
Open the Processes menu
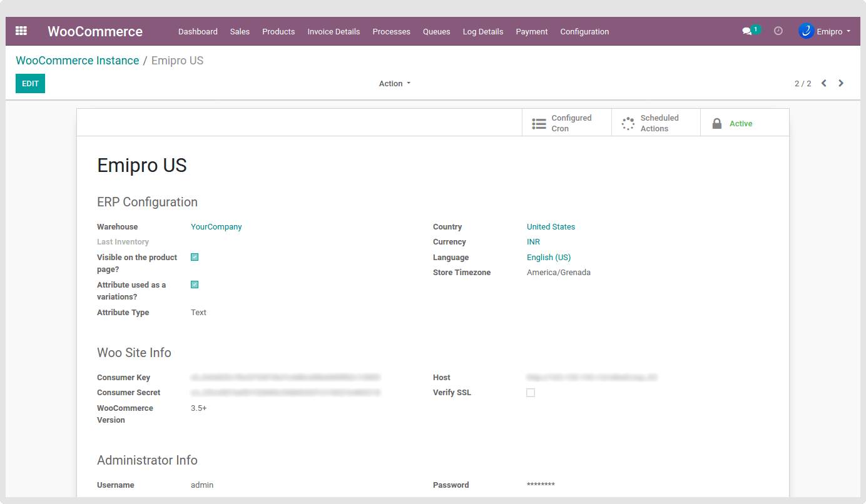pos(391,31)
